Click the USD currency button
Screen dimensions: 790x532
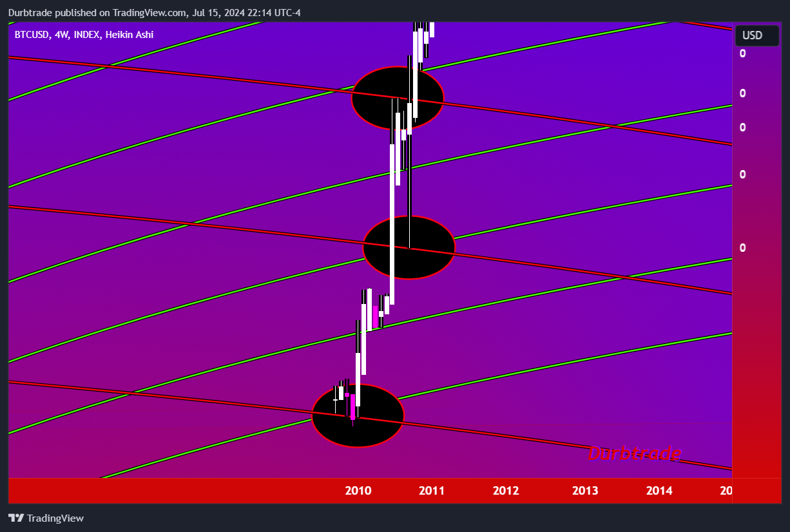click(x=756, y=35)
